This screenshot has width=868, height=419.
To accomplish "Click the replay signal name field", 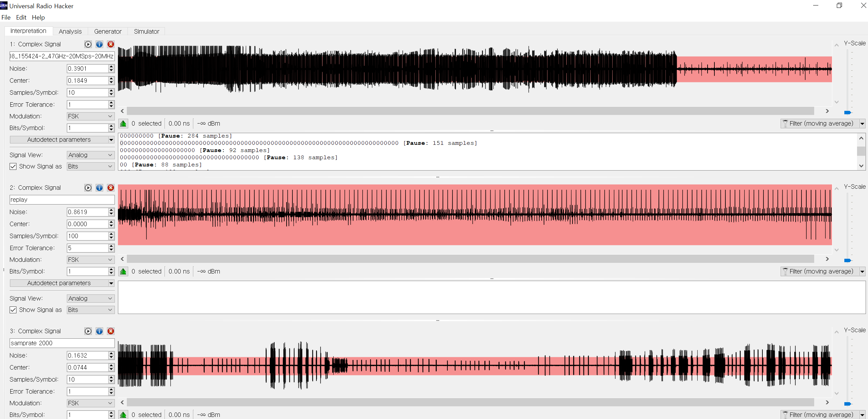I will click(62, 200).
